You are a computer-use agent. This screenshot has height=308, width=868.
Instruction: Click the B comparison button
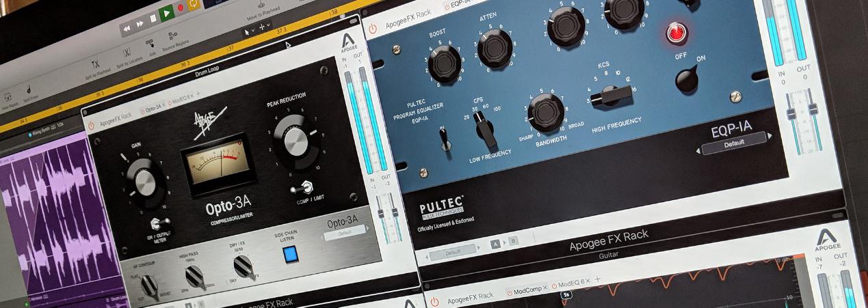coord(512,240)
